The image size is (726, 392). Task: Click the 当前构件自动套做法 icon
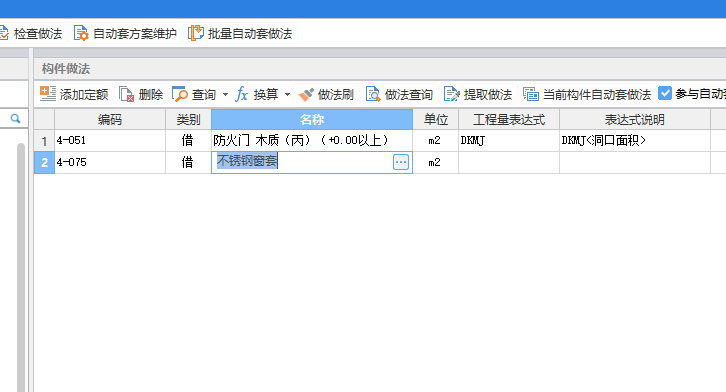[531, 94]
